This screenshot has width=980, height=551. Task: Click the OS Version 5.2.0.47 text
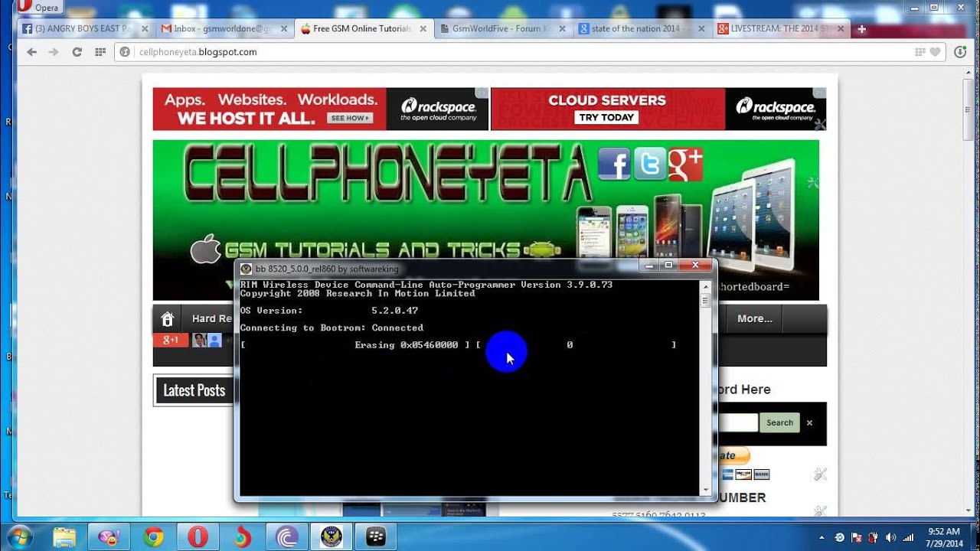click(x=329, y=311)
